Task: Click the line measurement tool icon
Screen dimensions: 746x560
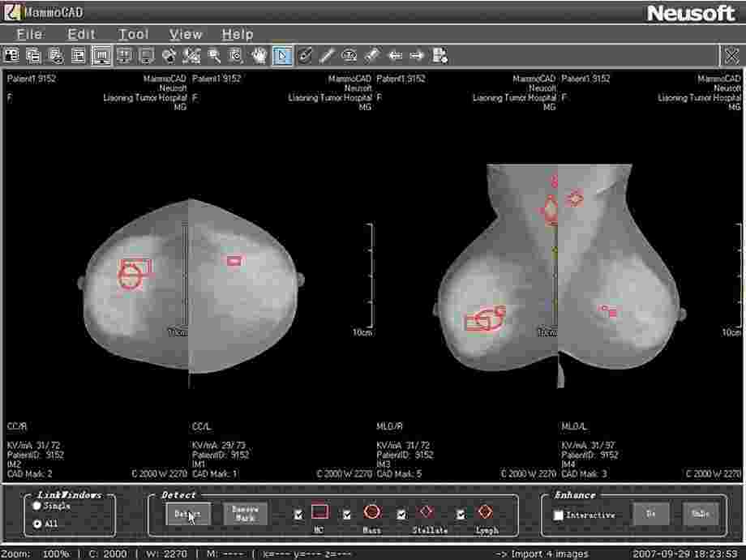Action: 327,56
